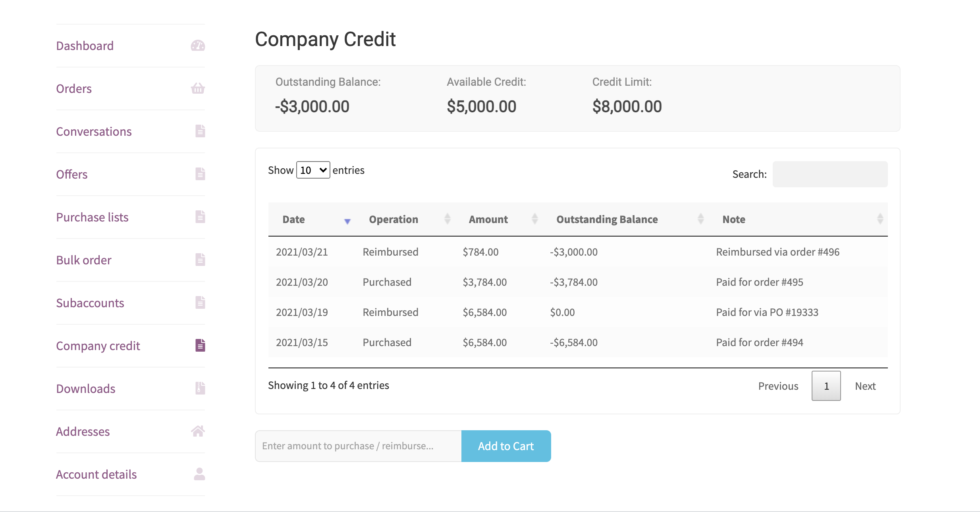Click the Dashboard gauge icon
The width and height of the screenshot is (980, 512).
(198, 46)
